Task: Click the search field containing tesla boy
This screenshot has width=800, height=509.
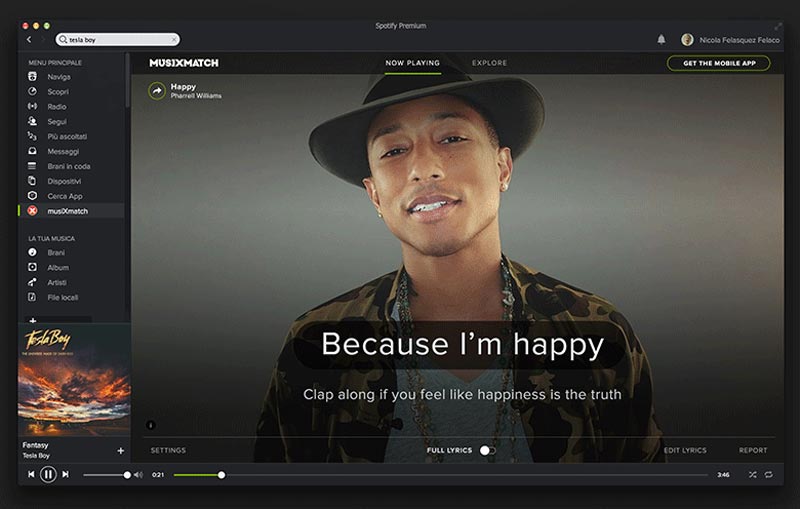Action: (x=117, y=39)
